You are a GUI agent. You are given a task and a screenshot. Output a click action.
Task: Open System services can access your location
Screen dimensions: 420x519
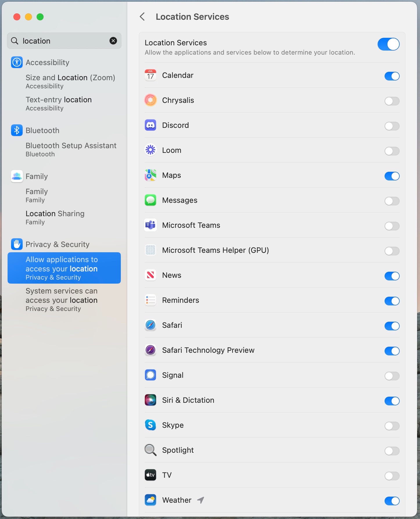point(64,299)
